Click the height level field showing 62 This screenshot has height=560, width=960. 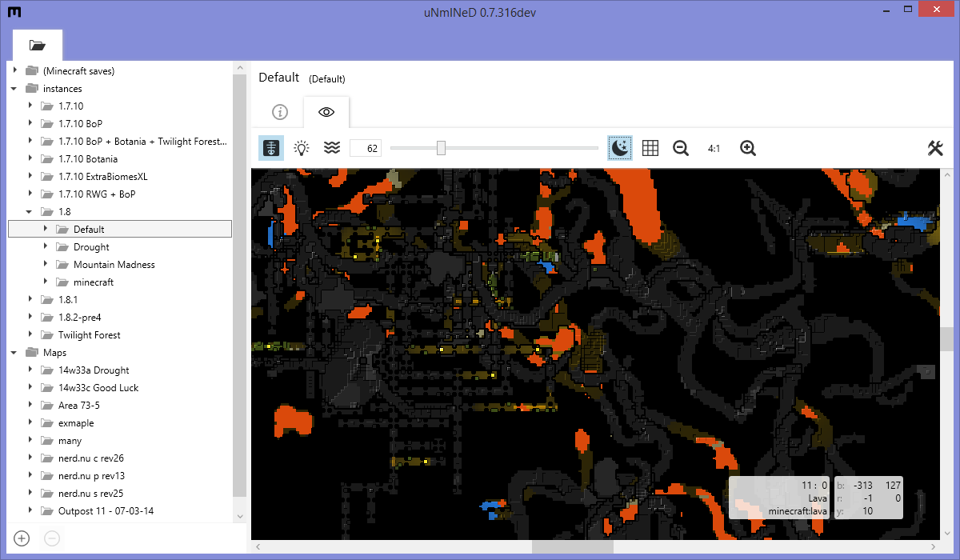coord(366,148)
